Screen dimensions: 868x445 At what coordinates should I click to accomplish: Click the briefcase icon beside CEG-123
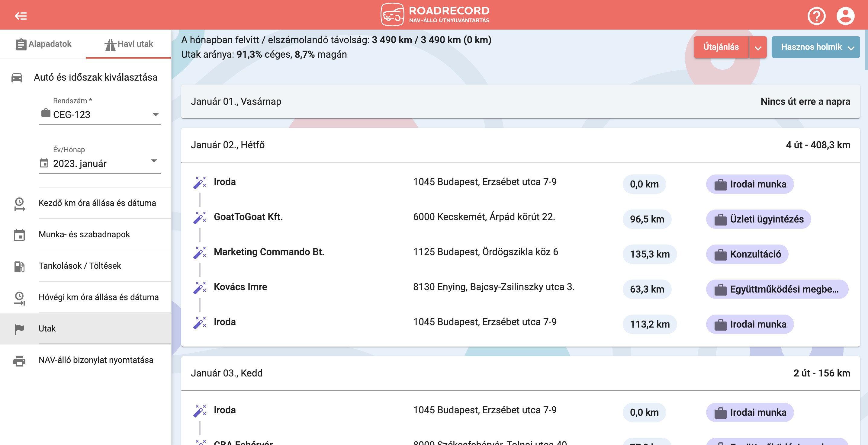pyautogui.click(x=46, y=113)
